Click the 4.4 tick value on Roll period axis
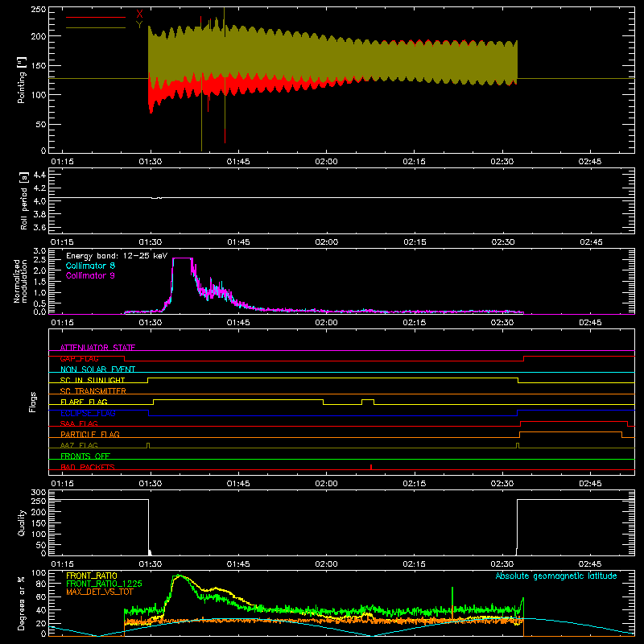This screenshot has width=644, height=644. click(39, 175)
